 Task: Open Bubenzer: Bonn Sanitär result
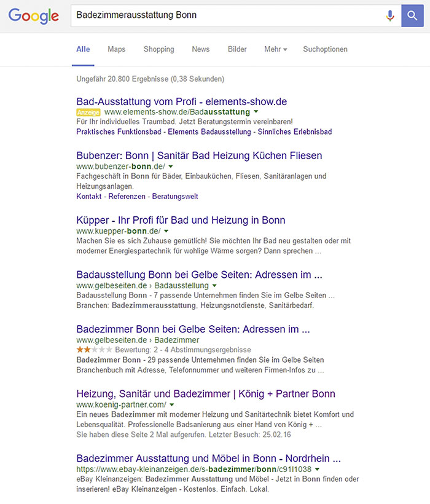point(199,156)
